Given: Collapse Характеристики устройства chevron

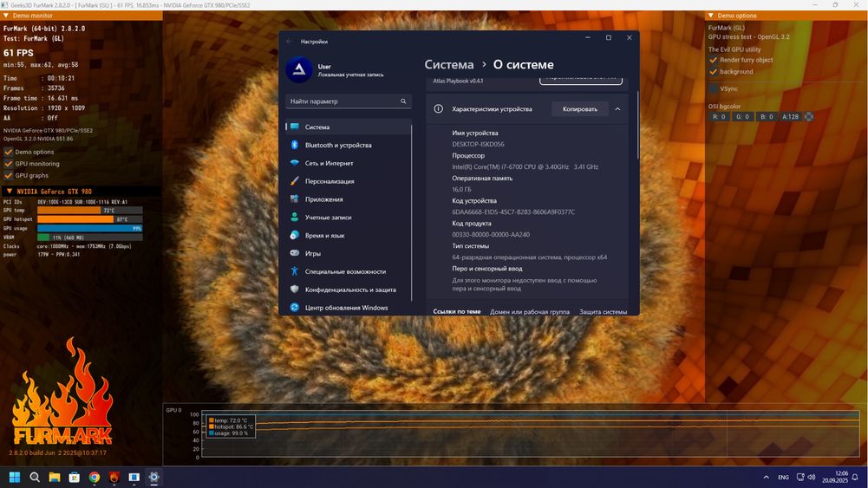Looking at the screenshot, I should [617, 109].
